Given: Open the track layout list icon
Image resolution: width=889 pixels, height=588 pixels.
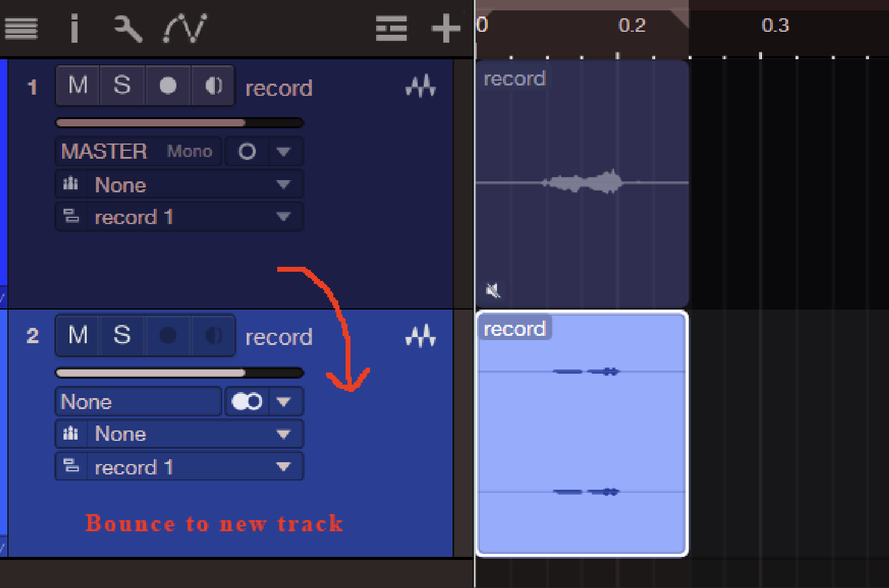Looking at the screenshot, I should coord(391,28).
